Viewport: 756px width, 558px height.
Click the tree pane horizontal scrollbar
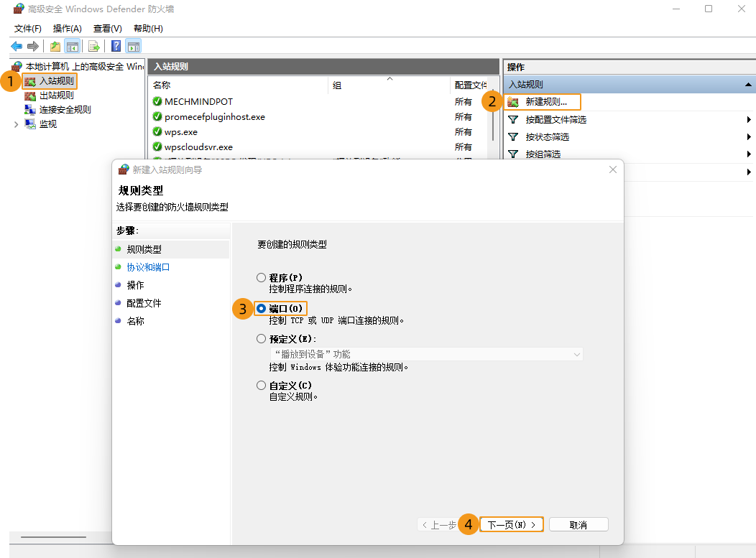pyautogui.click(x=53, y=536)
